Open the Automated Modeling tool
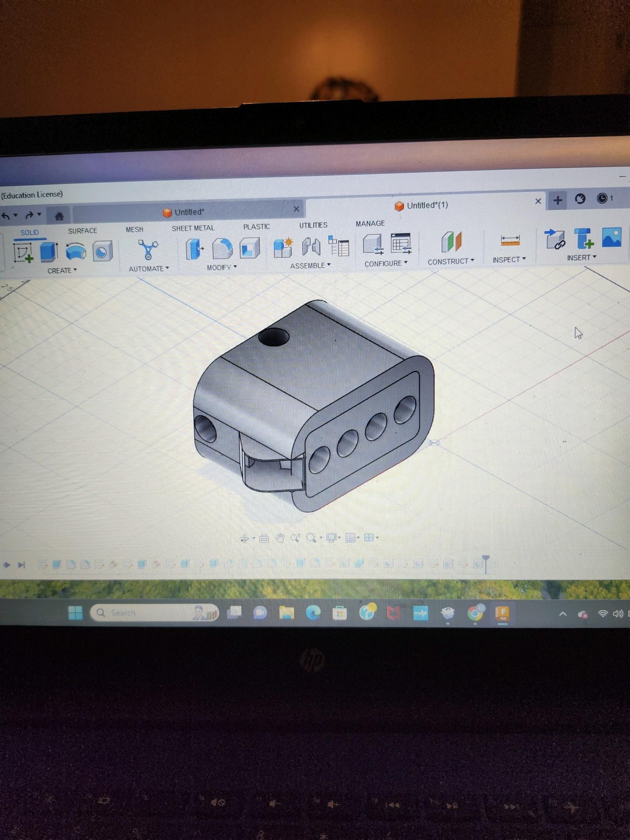Image resolution: width=630 pixels, height=840 pixels. click(148, 249)
